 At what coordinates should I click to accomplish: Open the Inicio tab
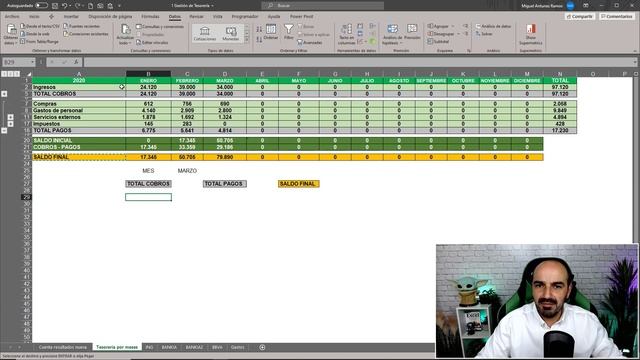(34, 16)
